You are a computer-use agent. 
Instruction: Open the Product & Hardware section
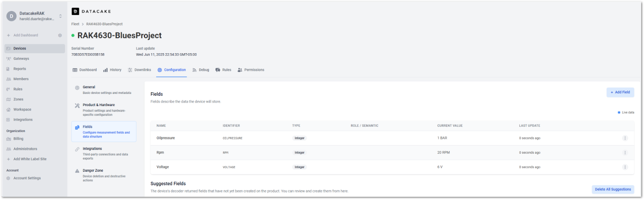click(x=104, y=110)
